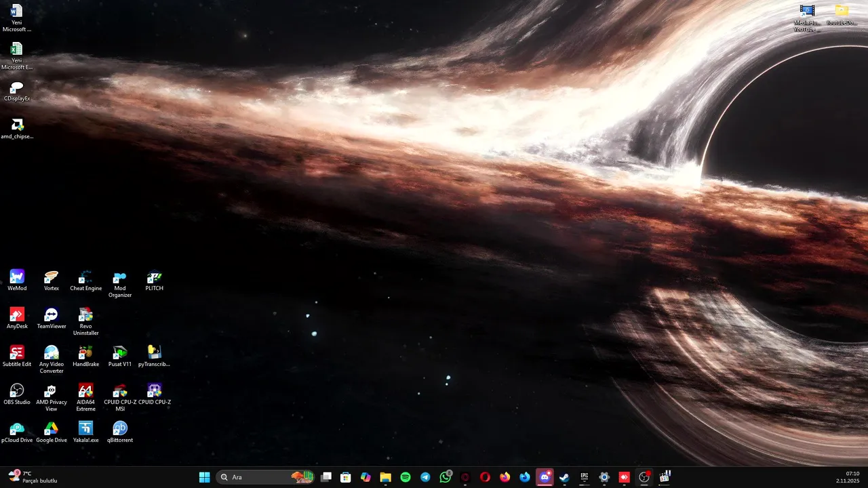Click the Ara search box

pyautogui.click(x=266, y=477)
